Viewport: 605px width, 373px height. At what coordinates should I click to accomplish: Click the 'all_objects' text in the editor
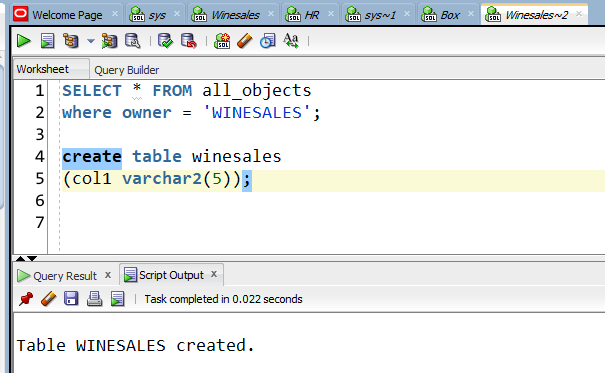click(x=257, y=91)
